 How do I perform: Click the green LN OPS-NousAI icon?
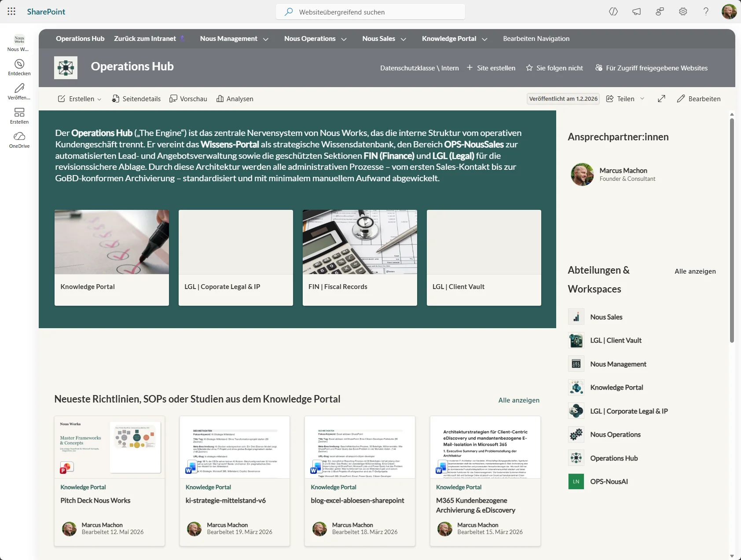click(576, 482)
